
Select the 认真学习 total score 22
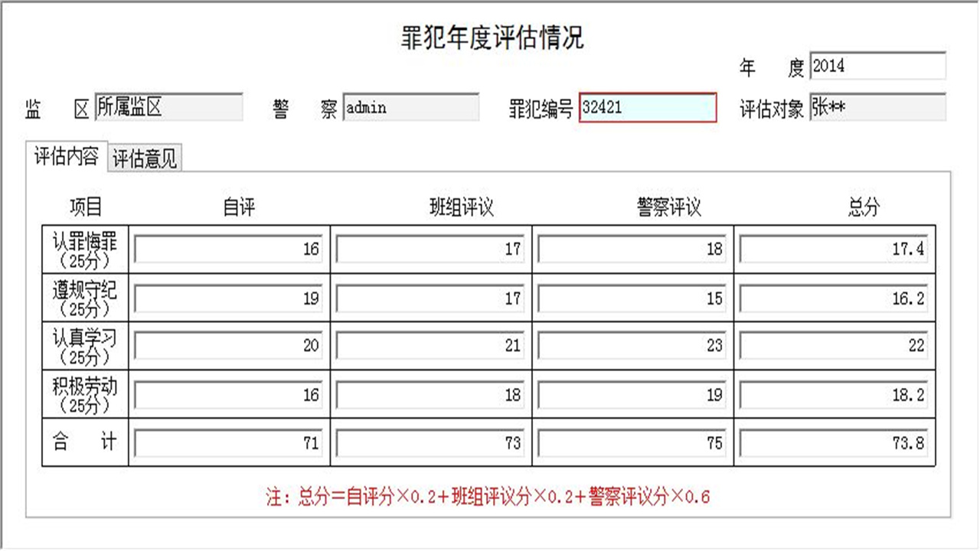click(835, 346)
